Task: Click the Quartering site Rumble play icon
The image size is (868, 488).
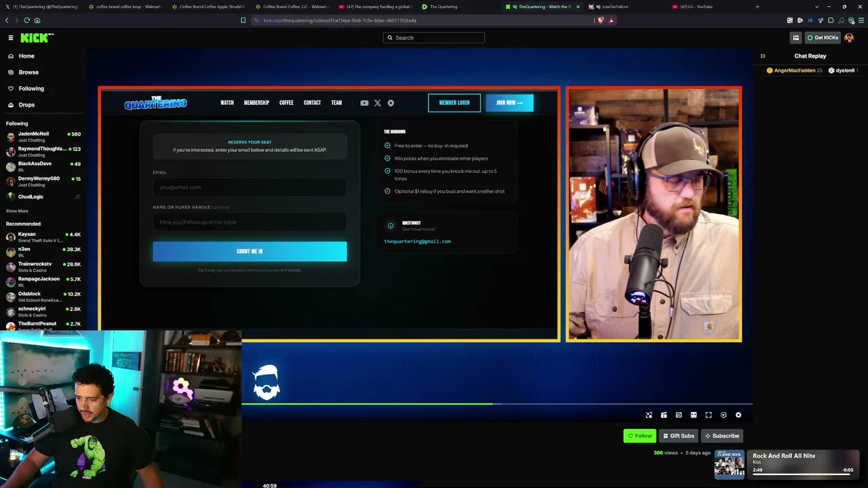Action: (391, 103)
